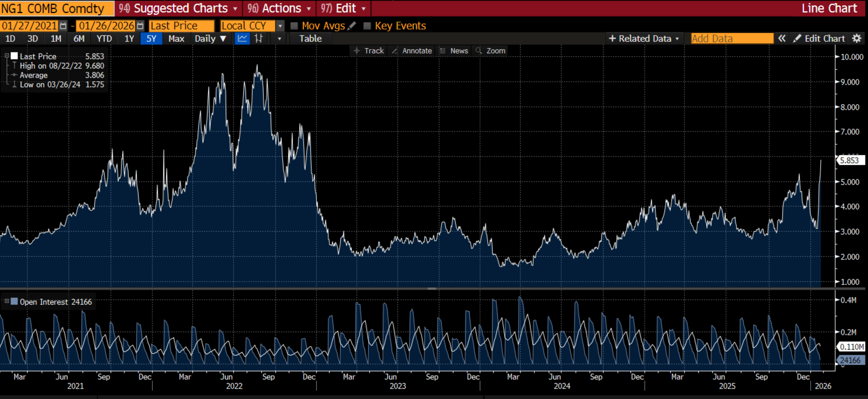Open the end date calendar picker

tap(141, 26)
